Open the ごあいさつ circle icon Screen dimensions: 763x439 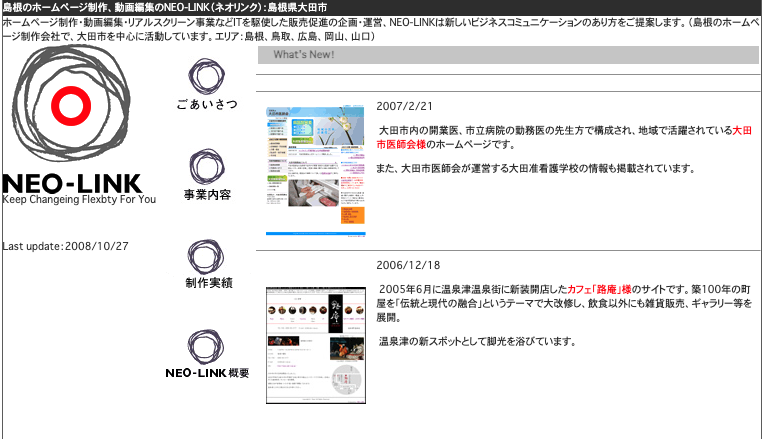(x=206, y=77)
